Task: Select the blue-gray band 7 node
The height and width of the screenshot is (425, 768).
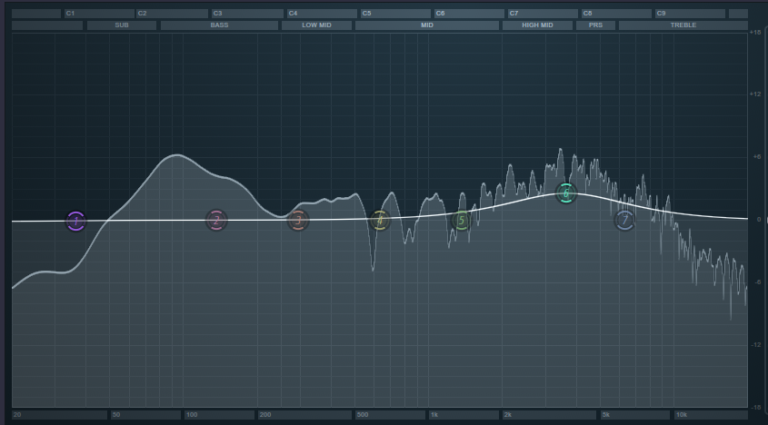Action: tap(625, 220)
